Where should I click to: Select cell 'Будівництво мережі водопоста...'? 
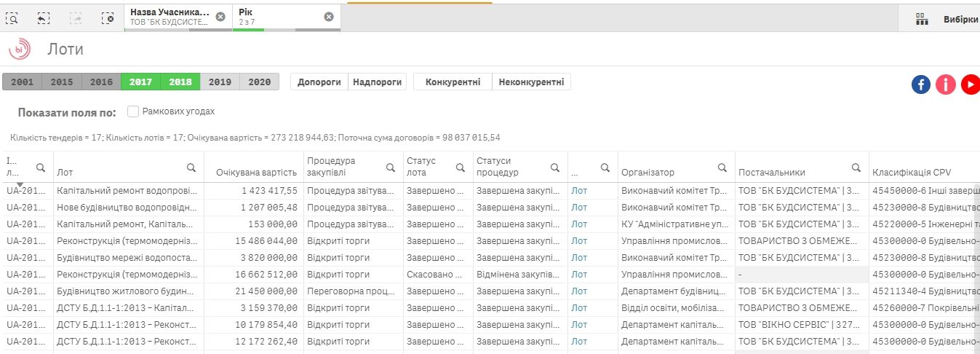[129, 258]
